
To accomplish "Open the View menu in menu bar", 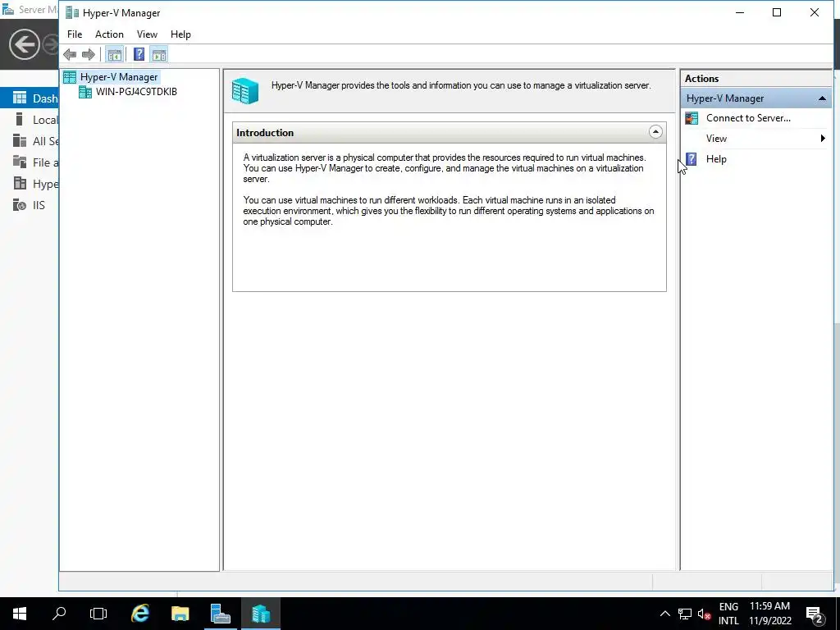I will pos(147,34).
